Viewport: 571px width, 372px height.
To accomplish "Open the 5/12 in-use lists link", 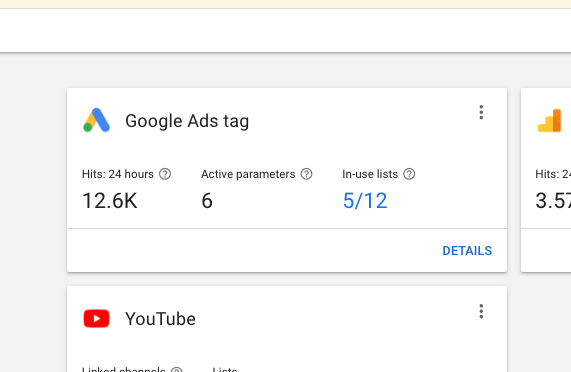I will (x=365, y=201).
